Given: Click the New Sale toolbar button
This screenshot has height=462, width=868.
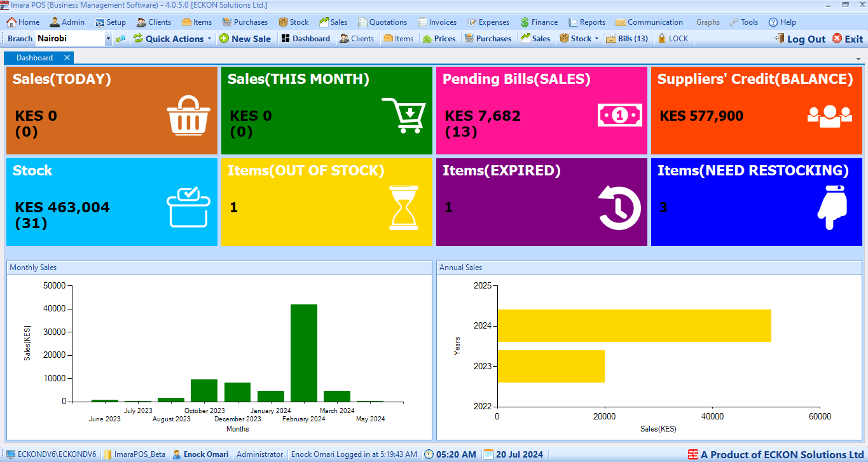Looking at the screenshot, I should tap(245, 39).
